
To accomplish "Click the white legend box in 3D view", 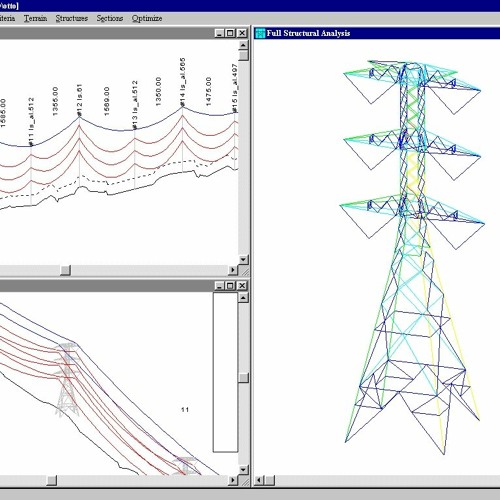I will pyautogui.click(x=225, y=372).
